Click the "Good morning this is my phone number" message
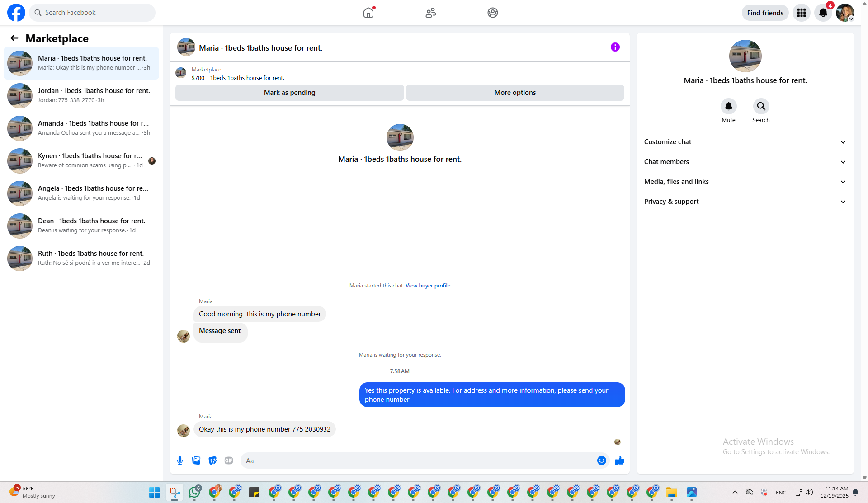Screen dimensions: 868x503 point(260,314)
